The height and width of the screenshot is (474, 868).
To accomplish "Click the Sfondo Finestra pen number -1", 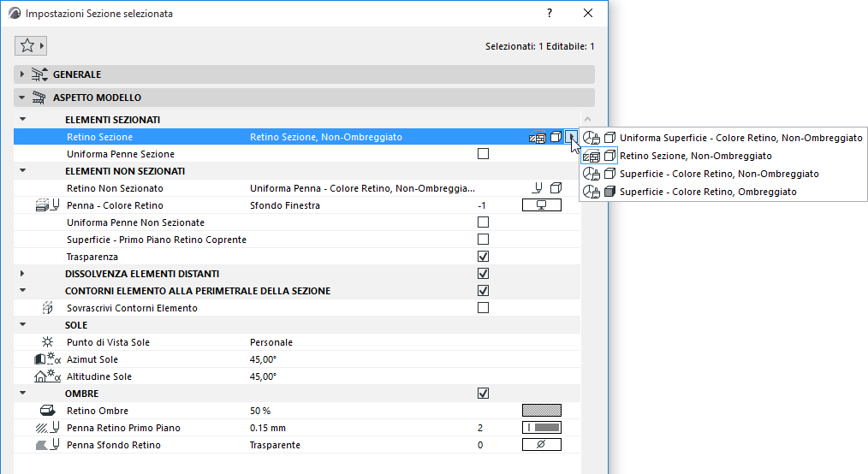I will click(482, 205).
